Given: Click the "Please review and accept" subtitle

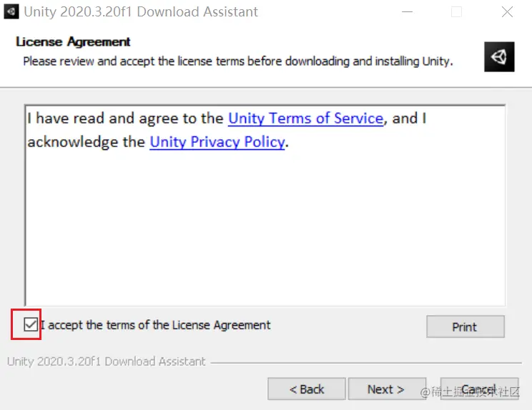Looking at the screenshot, I should coord(237,61).
